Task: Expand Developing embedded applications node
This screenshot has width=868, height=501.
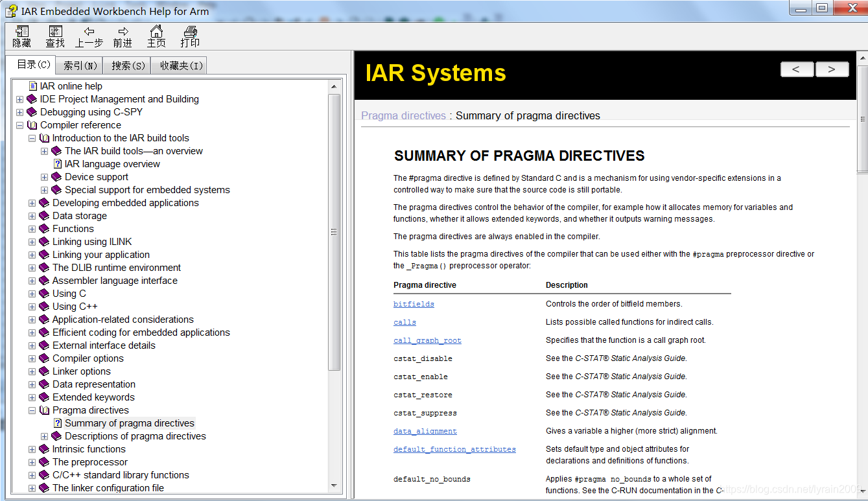Action: coord(32,203)
